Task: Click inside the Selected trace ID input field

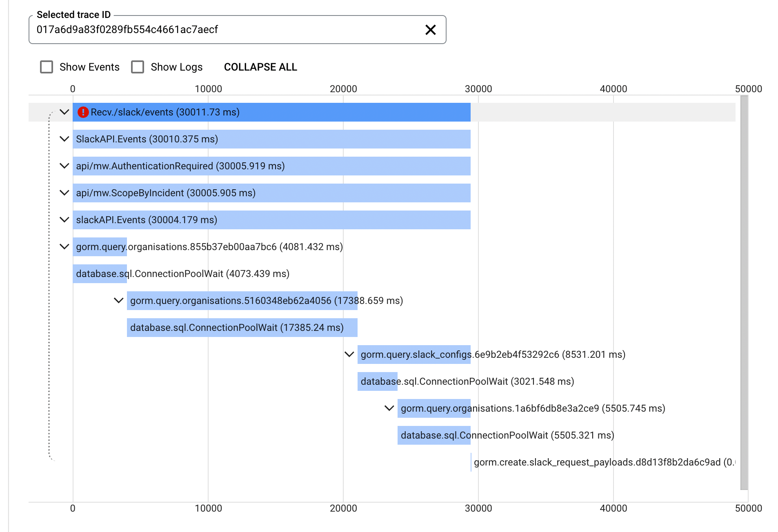Action: click(x=204, y=29)
